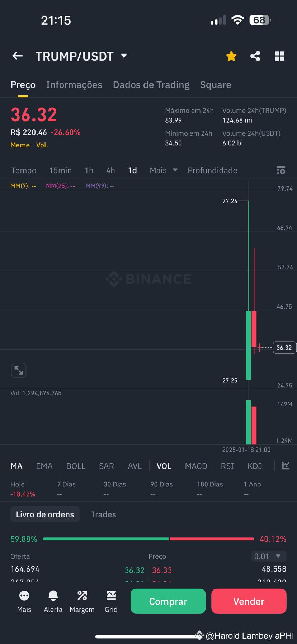Toggle the BOLL indicator

point(76,466)
